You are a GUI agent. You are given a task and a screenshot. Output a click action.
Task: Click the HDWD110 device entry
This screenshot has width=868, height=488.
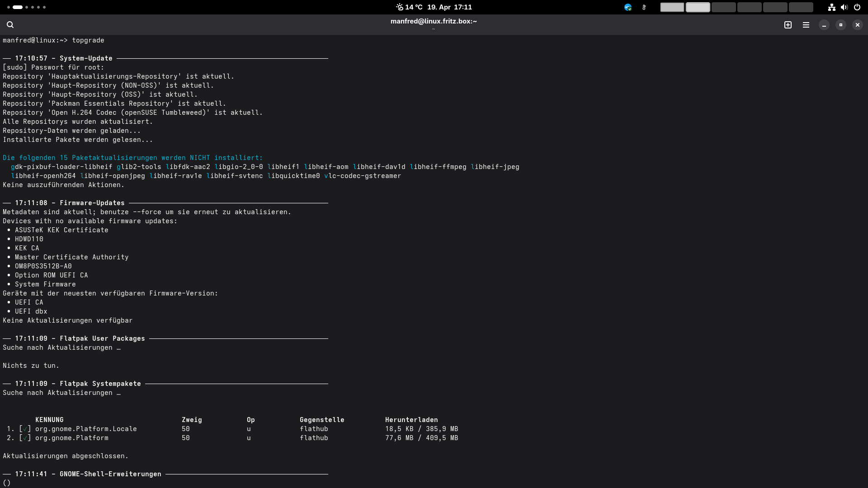[x=29, y=239]
